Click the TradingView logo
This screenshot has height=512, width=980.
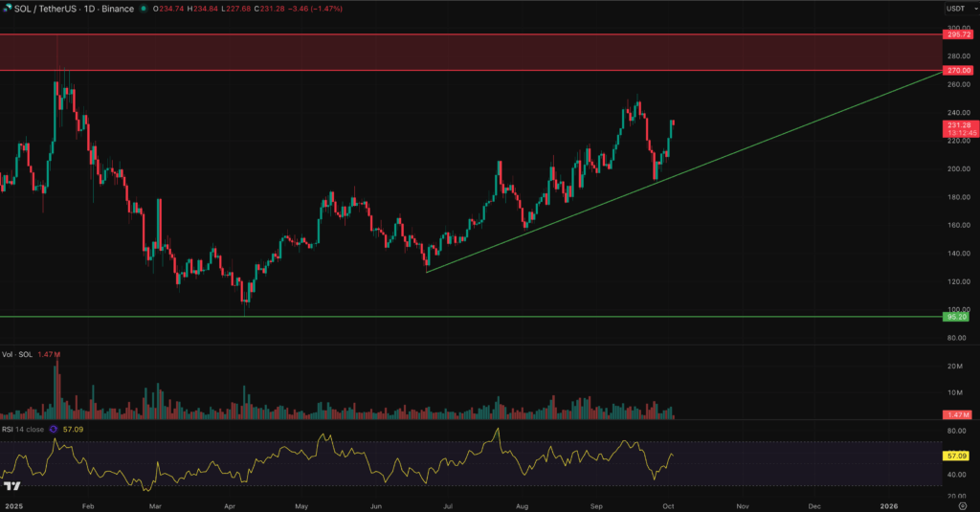point(11,486)
